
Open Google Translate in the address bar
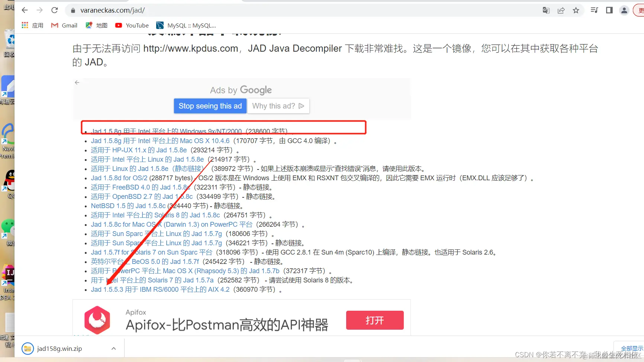pyautogui.click(x=545, y=10)
